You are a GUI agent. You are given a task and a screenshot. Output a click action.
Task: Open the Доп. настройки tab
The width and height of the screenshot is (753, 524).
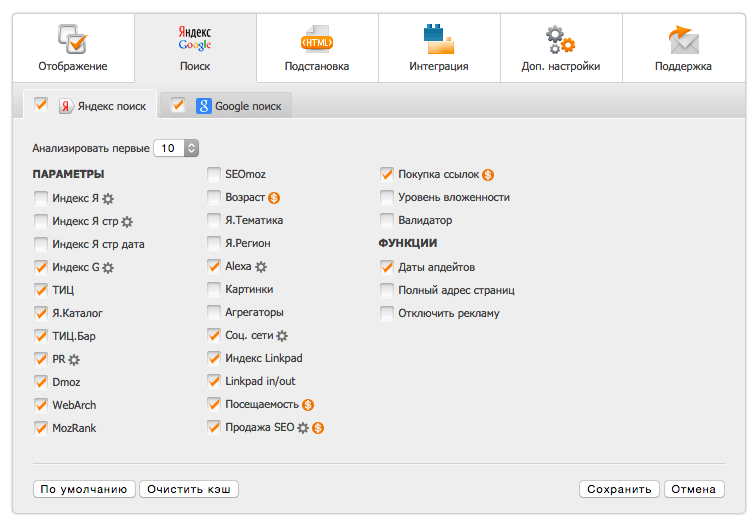pos(561,48)
